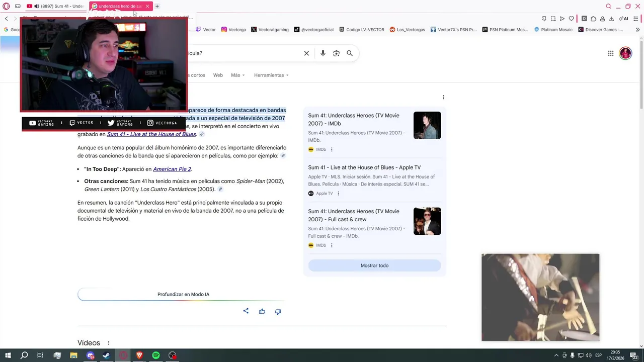Screen dimensions: 644x362
Task: Open the downloads arrow icon
Action: point(611,19)
